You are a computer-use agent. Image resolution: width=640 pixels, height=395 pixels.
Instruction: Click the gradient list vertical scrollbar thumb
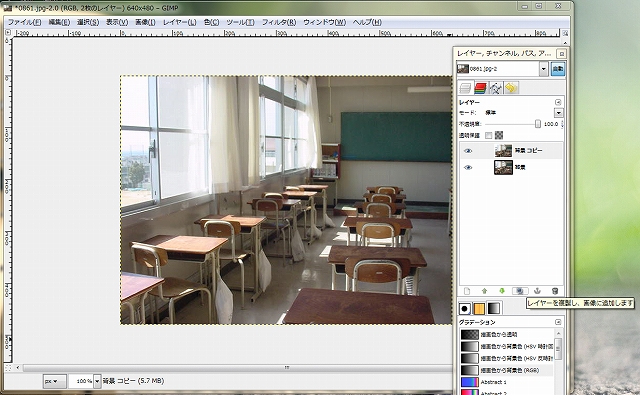coord(558,349)
